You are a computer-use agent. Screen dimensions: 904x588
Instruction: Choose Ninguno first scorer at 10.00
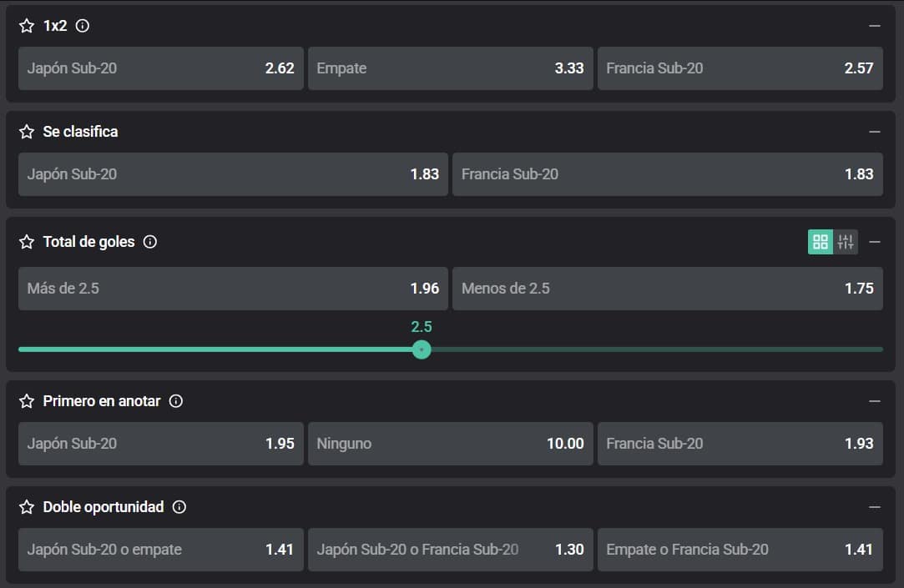point(451,444)
